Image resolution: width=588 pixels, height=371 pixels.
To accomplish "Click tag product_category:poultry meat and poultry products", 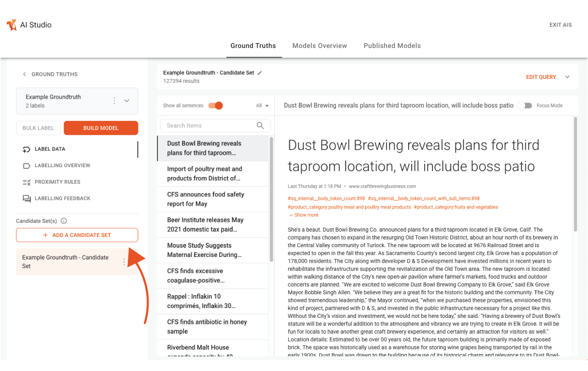I will click(x=349, y=207).
